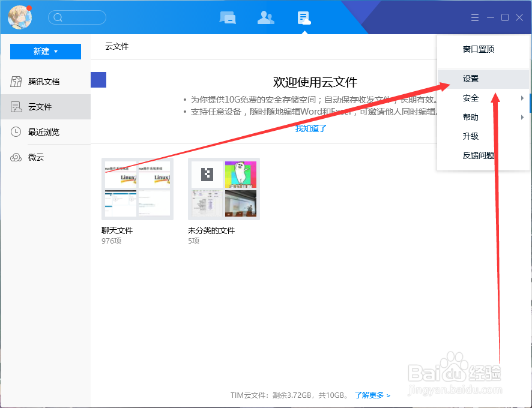Open the contacts tab icon
The image size is (532, 408).
click(x=265, y=17)
